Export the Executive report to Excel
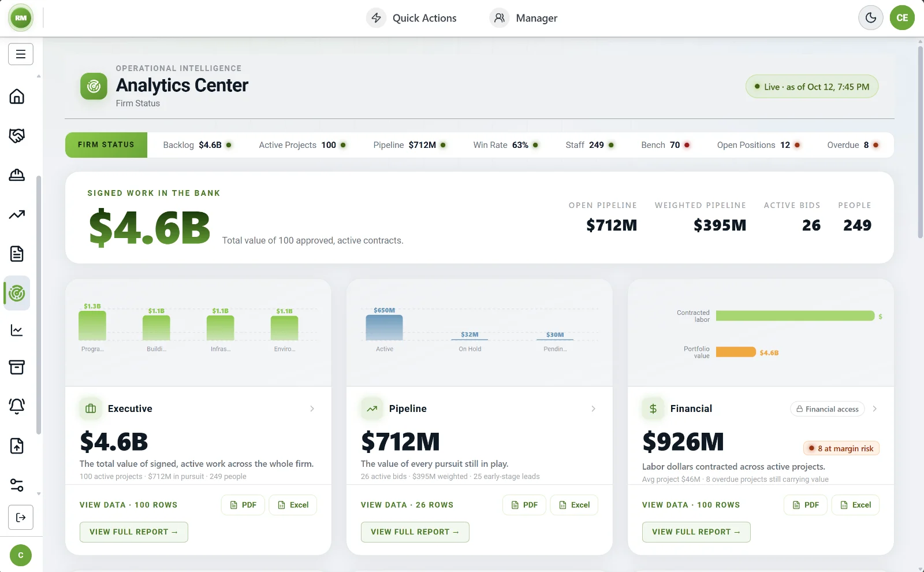924x572 pixels. [293, 505]
